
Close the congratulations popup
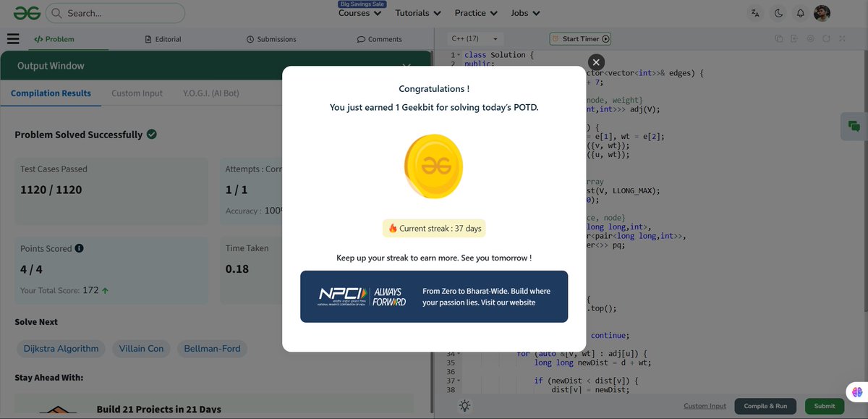point(595,62)
